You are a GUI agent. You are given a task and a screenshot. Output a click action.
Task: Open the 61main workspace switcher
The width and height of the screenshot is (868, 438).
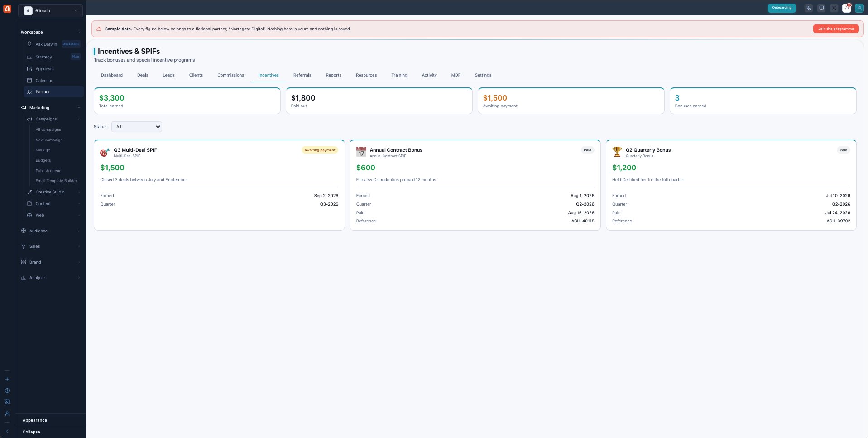tap(50, 10)
